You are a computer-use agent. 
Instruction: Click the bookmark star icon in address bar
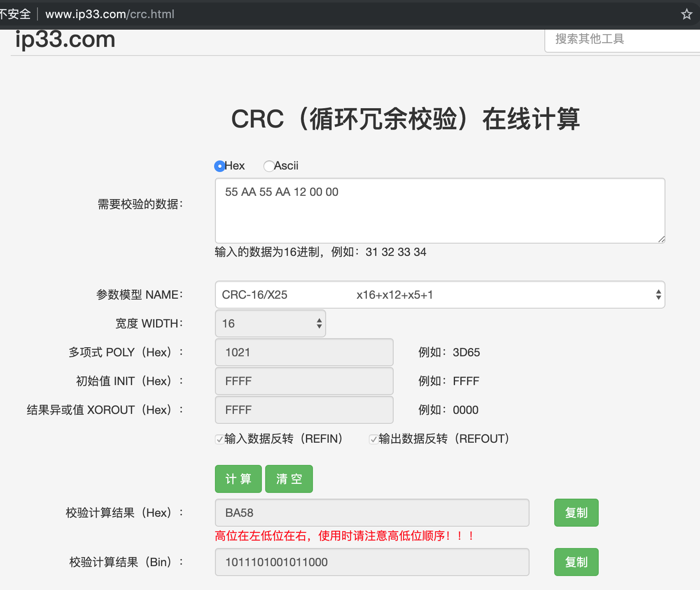coord(686,14)
